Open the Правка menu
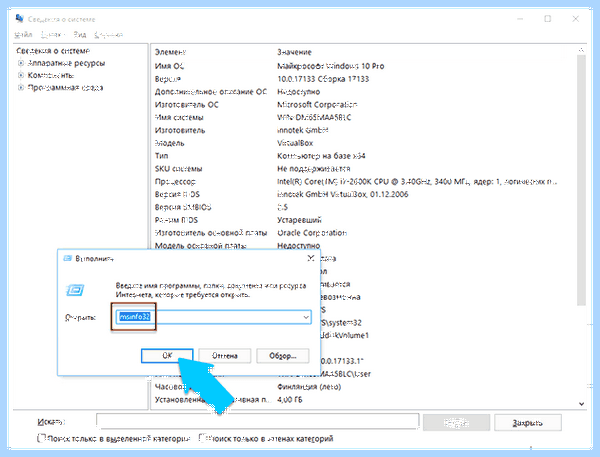 click(52, 35)
